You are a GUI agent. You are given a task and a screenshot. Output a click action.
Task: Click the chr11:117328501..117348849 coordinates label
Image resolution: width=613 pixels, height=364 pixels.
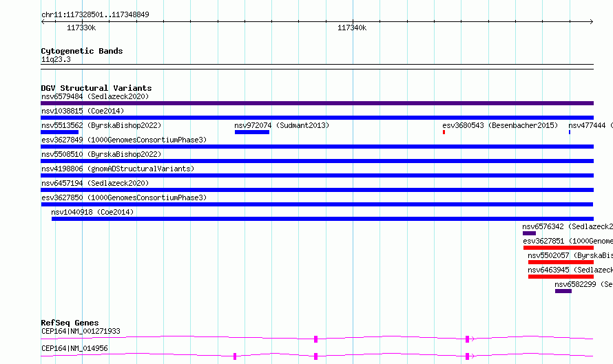click(x=95, y=14)
